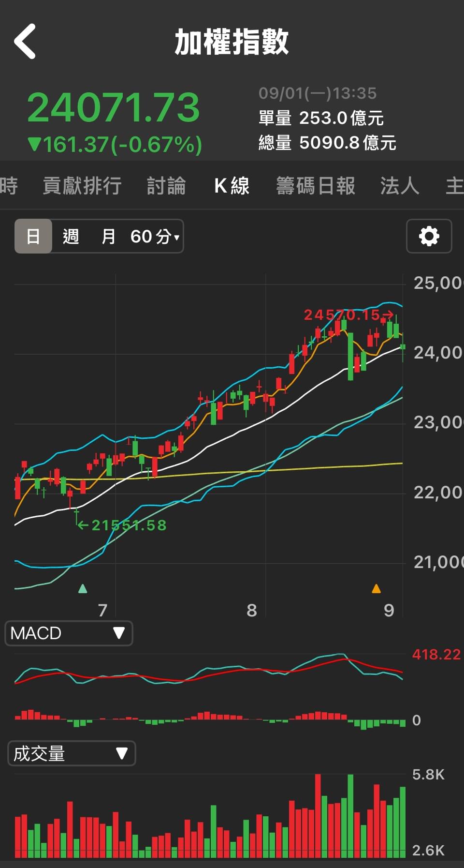Switch to K線 tab
This screenshot has width=464, height=868.
(x=232, y=186)
